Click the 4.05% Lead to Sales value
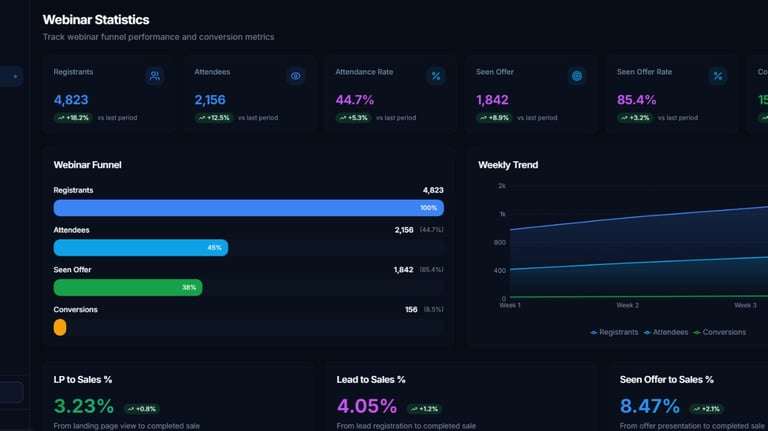This screenshot has width=768, height=431. [367, 406]
